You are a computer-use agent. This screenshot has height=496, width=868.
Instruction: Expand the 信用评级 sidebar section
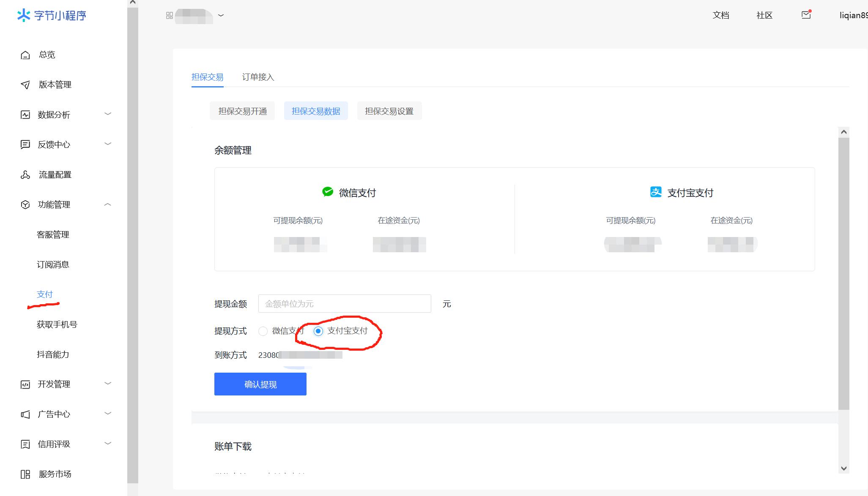pyautogui.click(x=108, y=444)
